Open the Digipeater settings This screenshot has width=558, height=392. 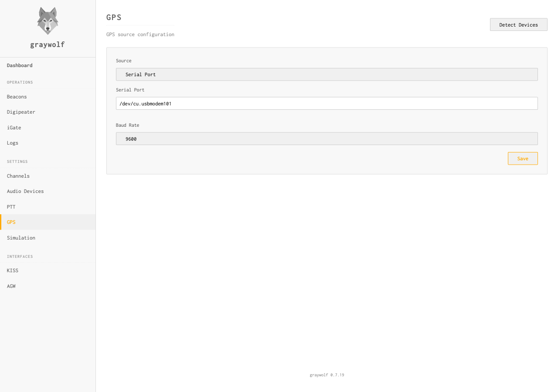[x=21, y=112]
